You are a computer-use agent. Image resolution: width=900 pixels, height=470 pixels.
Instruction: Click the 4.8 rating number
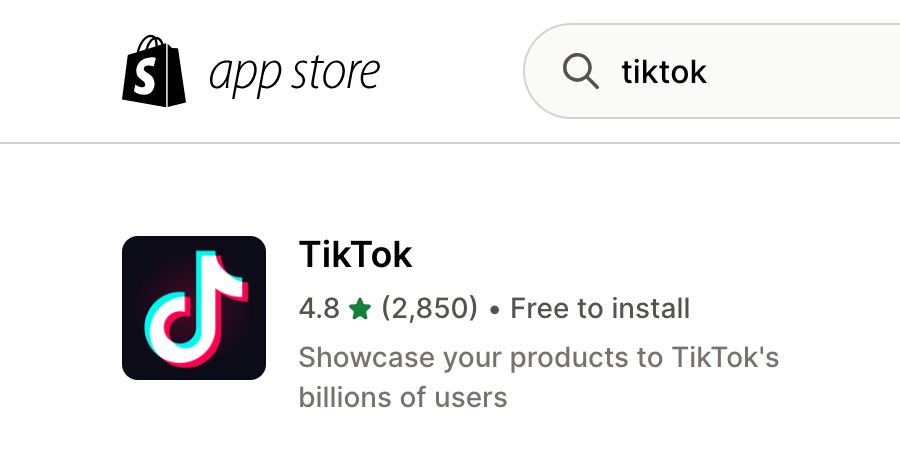319,309
